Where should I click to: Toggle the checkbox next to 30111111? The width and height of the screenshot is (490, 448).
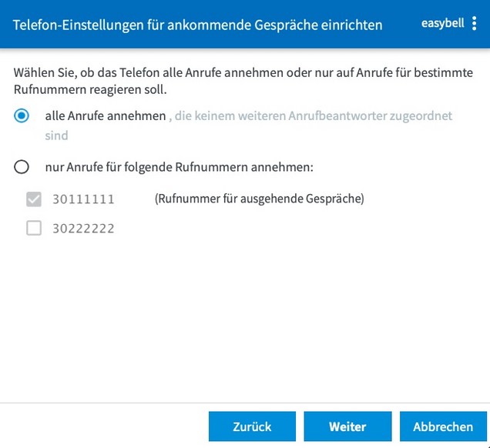click(34, 199)
